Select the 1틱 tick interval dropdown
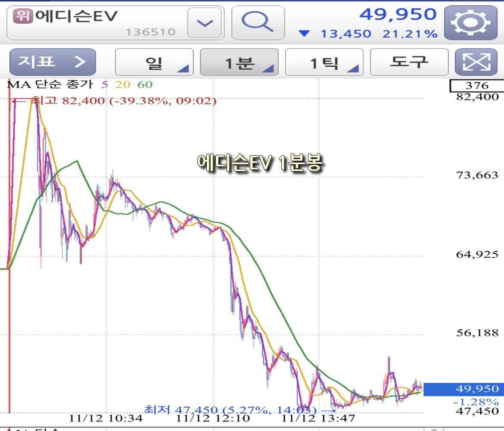 click(324, 62)
